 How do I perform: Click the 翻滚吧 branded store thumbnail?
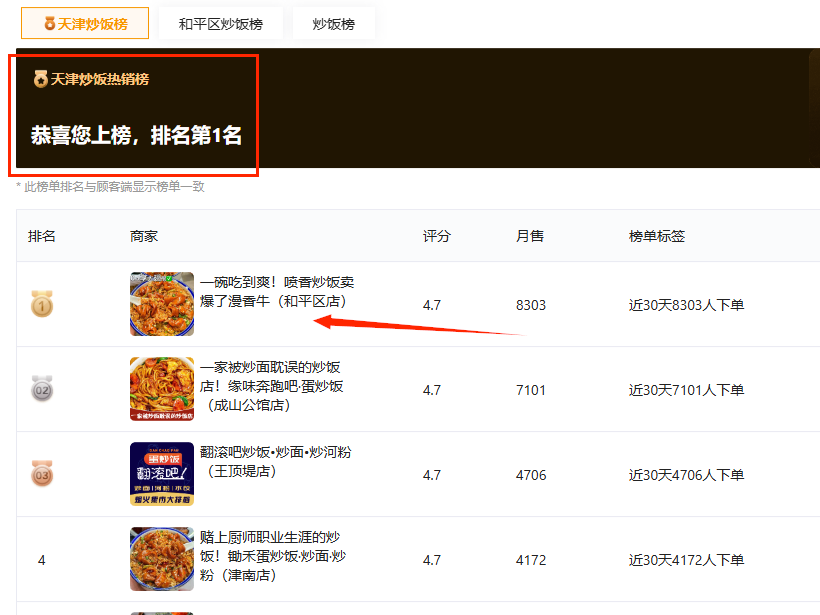162,474
